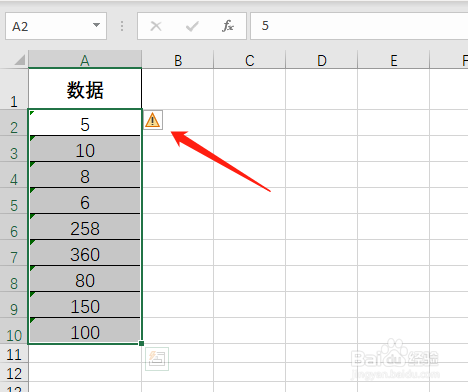Click the Select All triangle corner
The width and height of the screenshot is (468, 392).
[20, 60]
